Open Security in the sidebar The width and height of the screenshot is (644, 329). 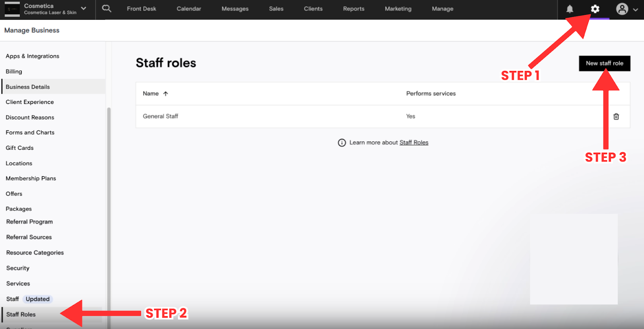pos(18,268)
